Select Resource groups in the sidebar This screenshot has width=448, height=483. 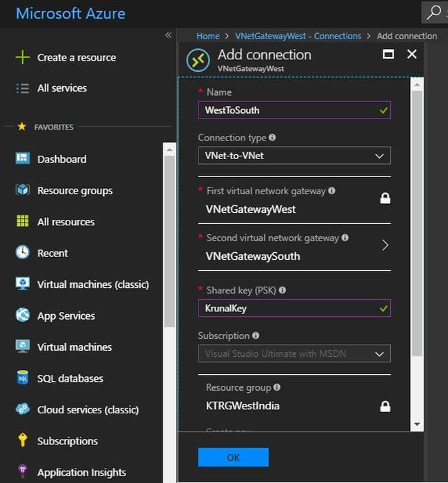coord(75,191)
